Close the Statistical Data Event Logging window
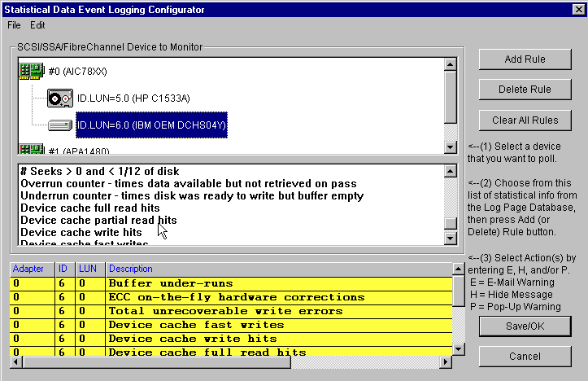Image resolution: width=588 pixels, height=381 pixels. click(x=578, y=10)
